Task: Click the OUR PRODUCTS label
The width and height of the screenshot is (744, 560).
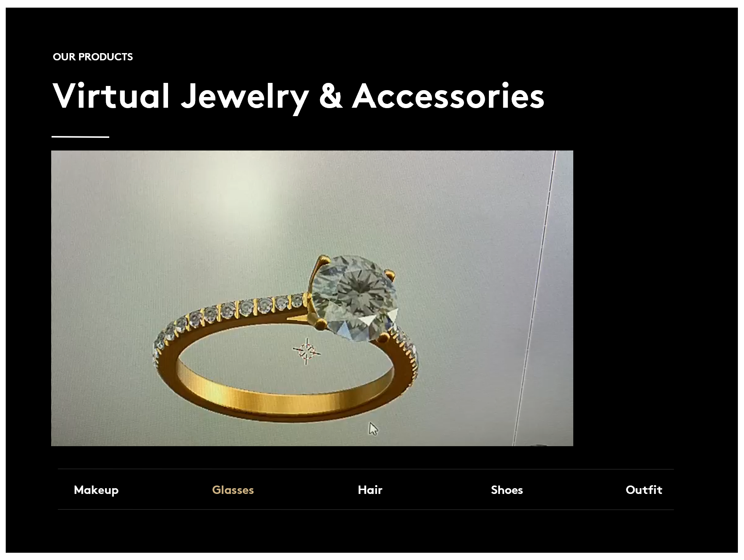Action: coord(93,57)
